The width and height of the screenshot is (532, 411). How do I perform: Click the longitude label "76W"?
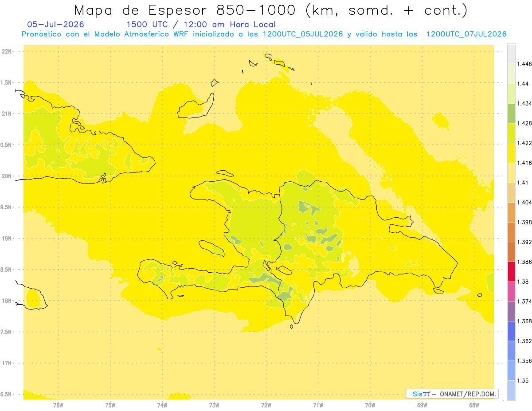click(59, 405)
